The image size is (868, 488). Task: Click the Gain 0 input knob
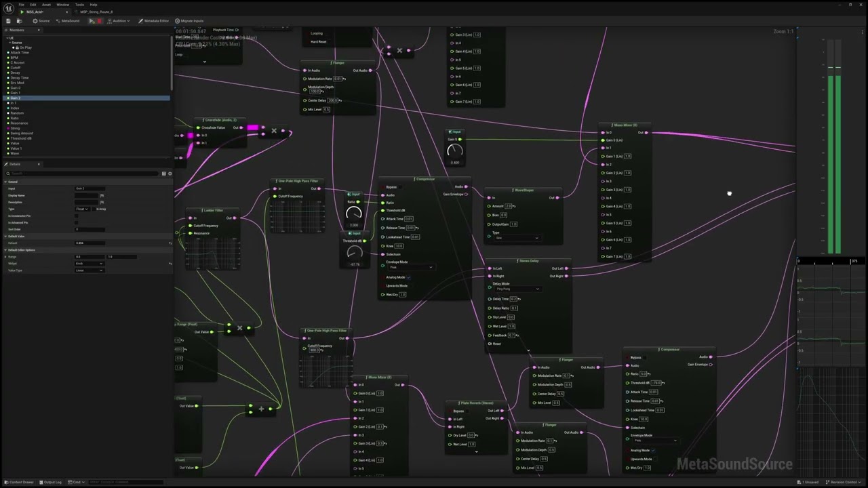(454, 150)
